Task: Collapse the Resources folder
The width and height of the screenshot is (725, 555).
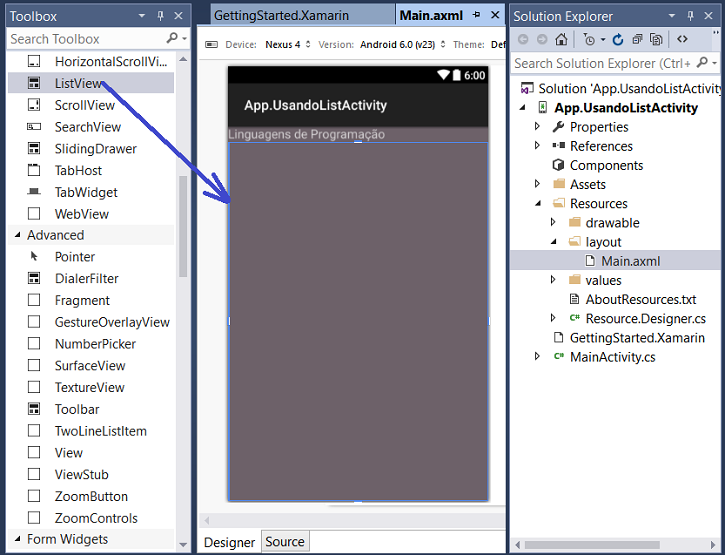Action: coord(538,204)
